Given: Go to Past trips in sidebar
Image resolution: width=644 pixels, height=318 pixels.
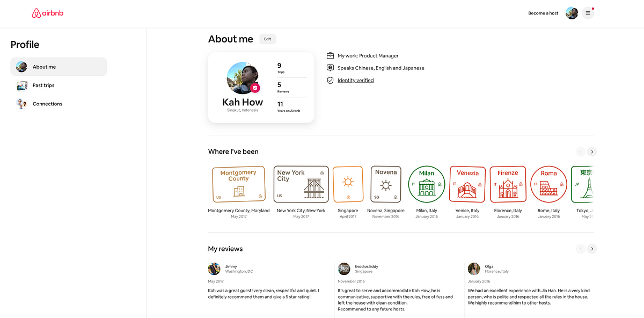Looking at the screenshot, I should pos(58,85).
